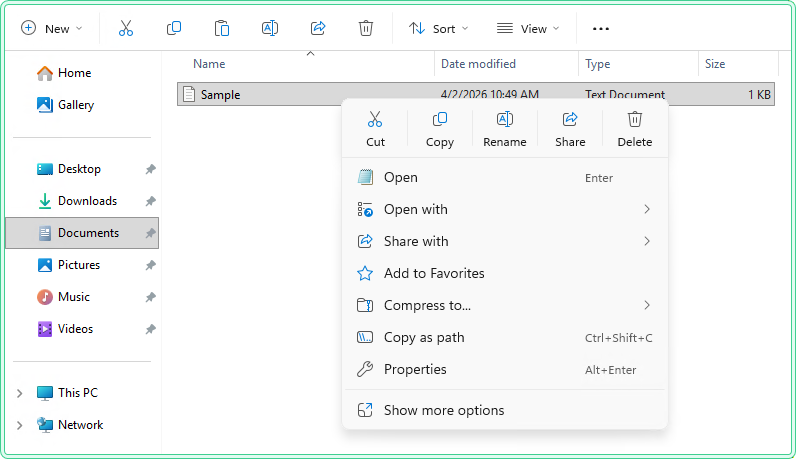
Task: Sort by the Date modified column header
Action: [x=478, y=64]
